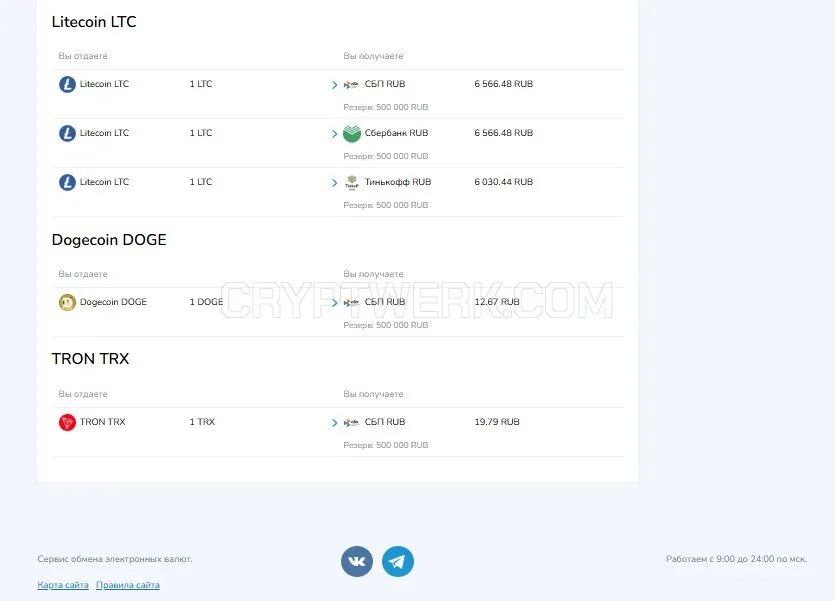Screen dimensions: 835x601
Task: Click Litecoin icon in the Сбербанк row
Action: click(x=67, y=133)
